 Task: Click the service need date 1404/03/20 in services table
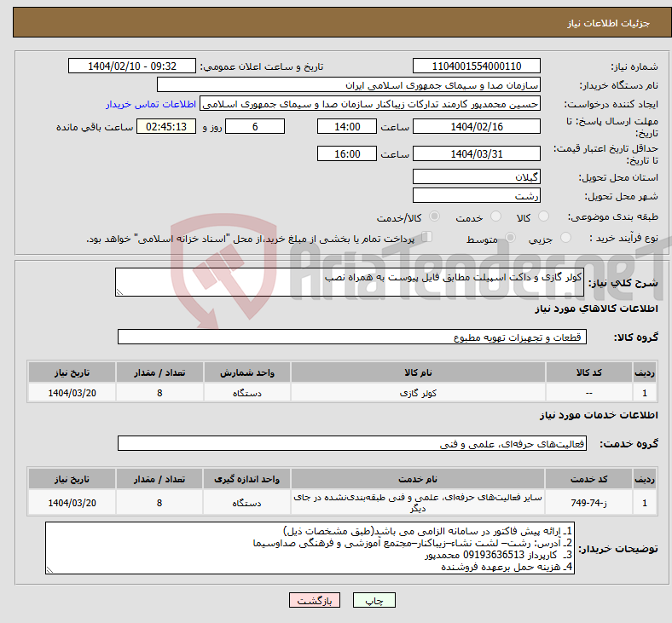tap(72, 503)
